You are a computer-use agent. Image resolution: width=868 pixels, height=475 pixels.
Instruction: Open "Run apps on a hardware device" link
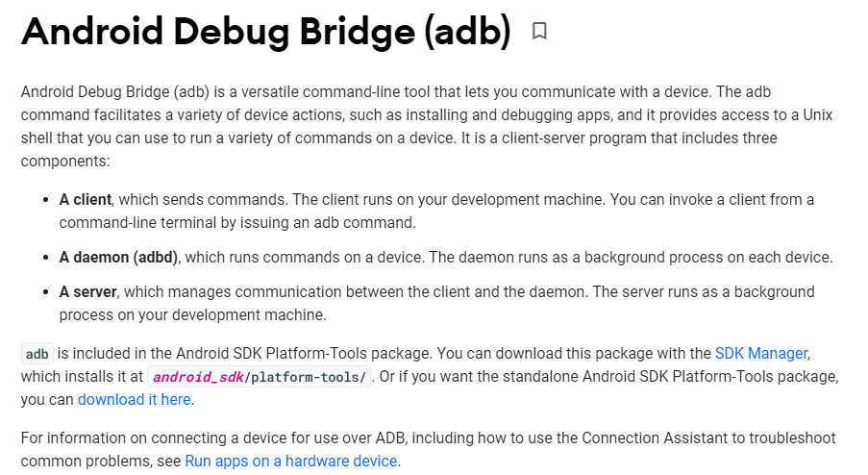pyautogui.click(x=291, y=461)
